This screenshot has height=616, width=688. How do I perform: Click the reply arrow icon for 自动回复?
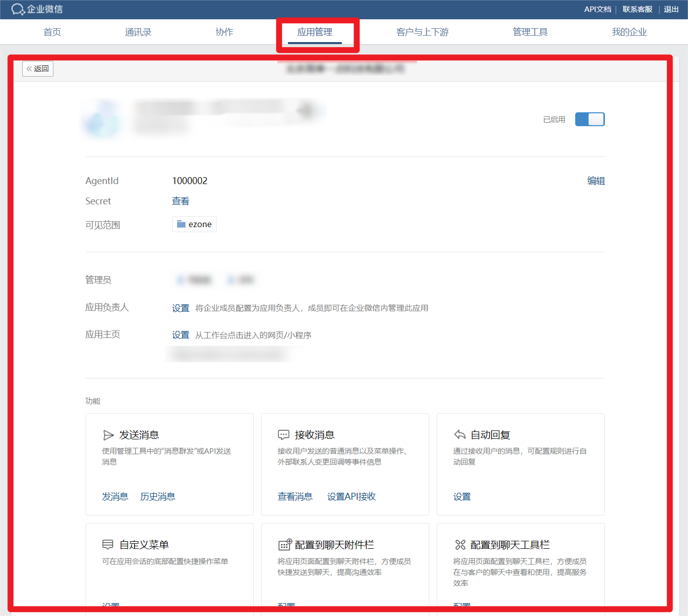[459, 435]
